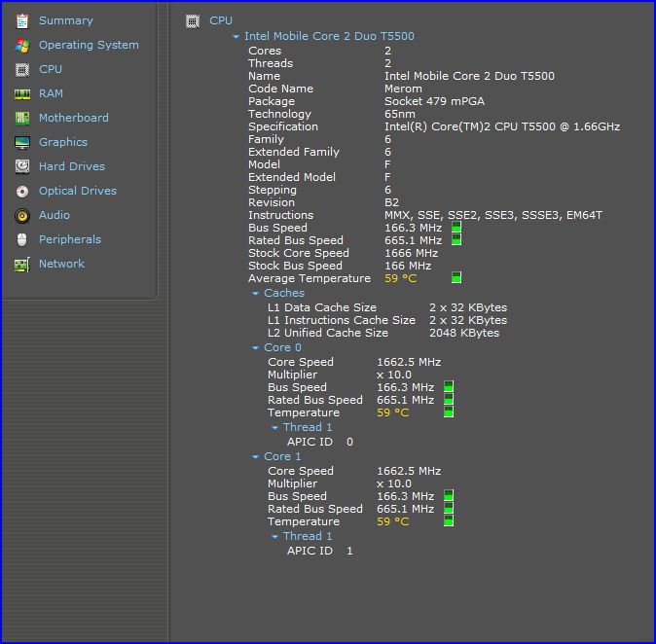Open the Summary section
This screenshot has width=656, height=644.
(x=66, y=20)
